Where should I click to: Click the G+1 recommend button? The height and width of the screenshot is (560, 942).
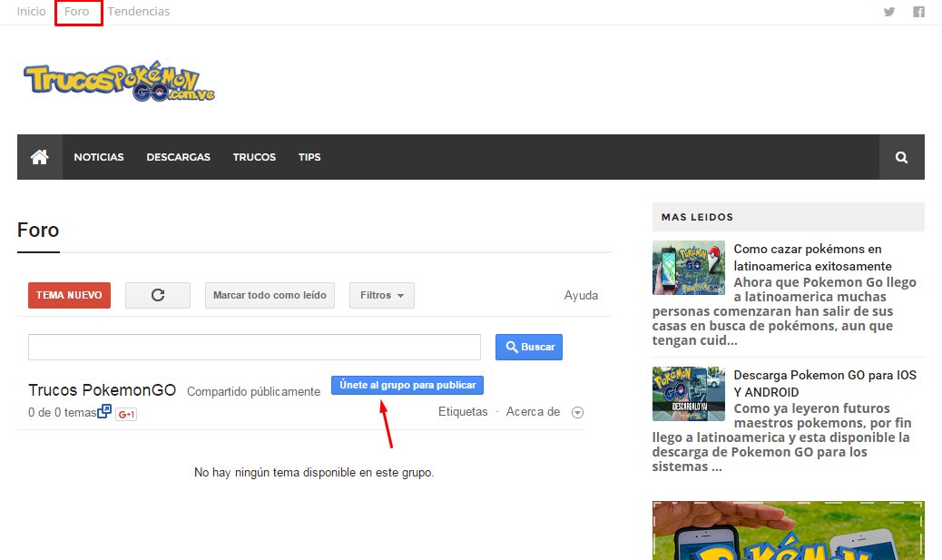coord(126,414)
